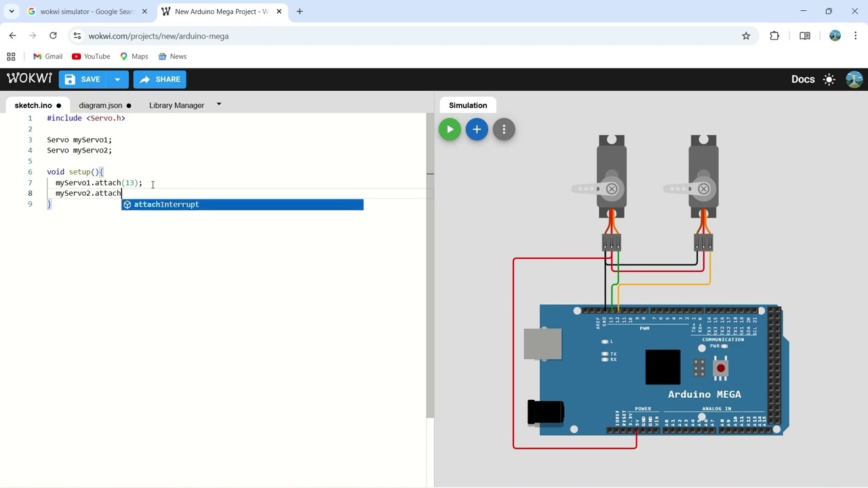Image resolution: width=868 pixels, height=488 pixels.
Task: Click the Servo myServo1; code line
Action: tap(79, 140)
